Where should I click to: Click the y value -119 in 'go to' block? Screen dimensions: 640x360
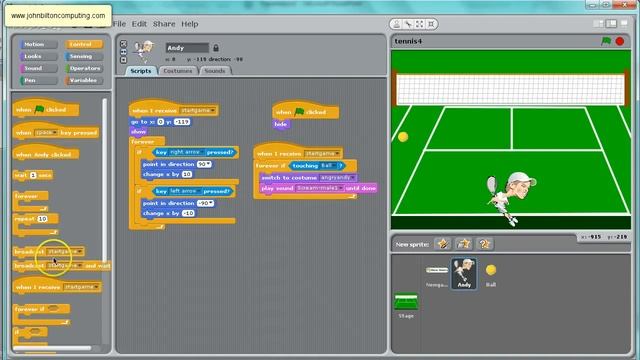click(182, 122)
